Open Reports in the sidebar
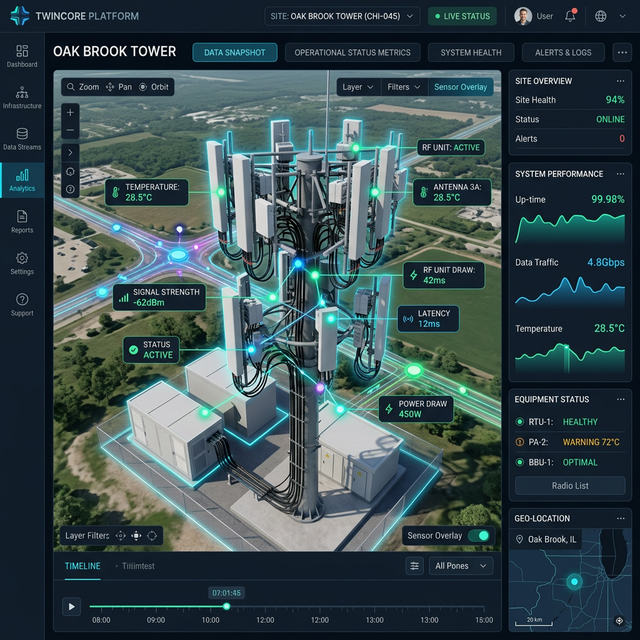The image size is (640, 640). pos(22,222)
